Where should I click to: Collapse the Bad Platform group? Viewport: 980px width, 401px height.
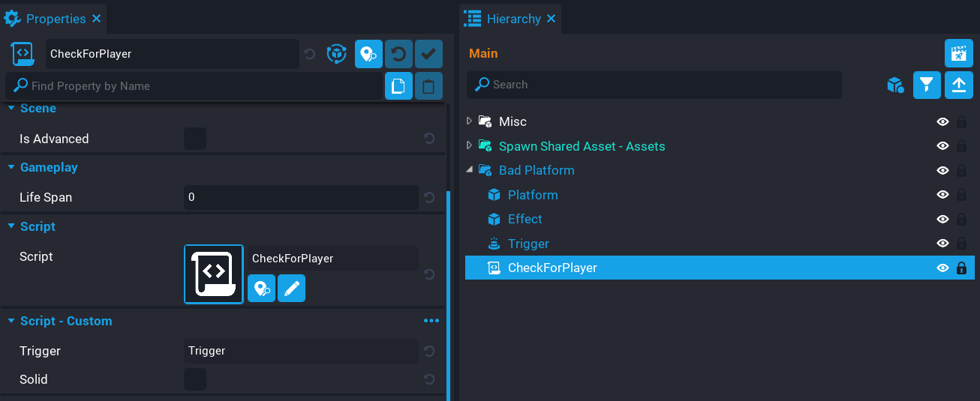[x=470, y=170]
